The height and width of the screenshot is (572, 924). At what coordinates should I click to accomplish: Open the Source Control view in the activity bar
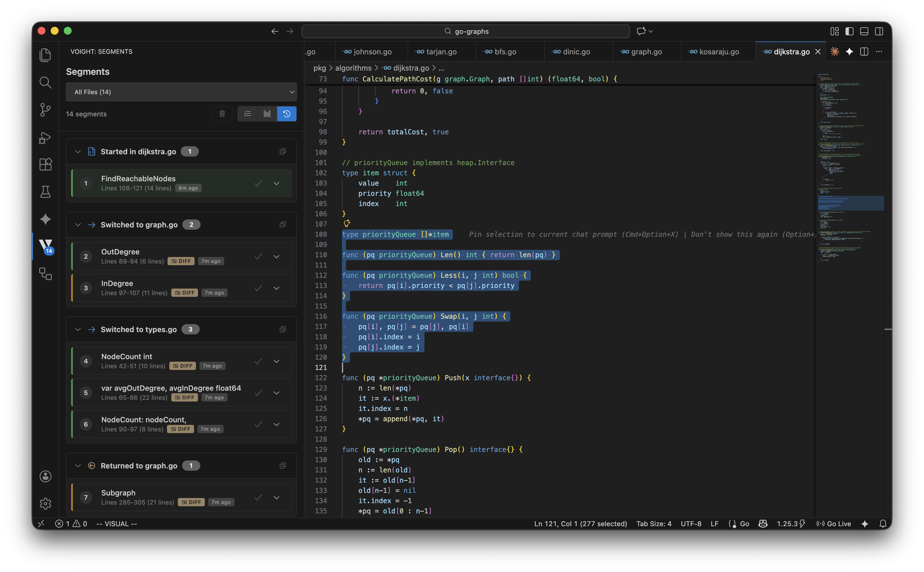(x=45, y=110)
